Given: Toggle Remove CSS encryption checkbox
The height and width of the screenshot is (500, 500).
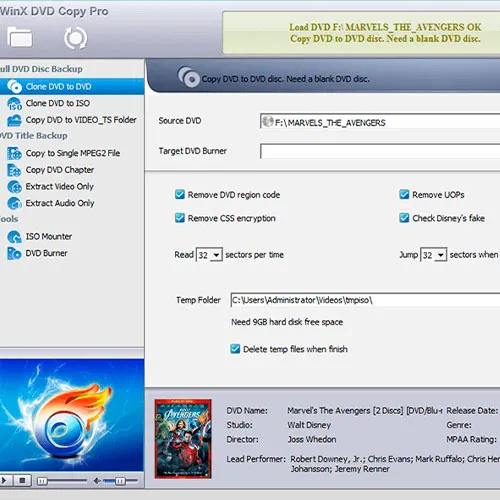Looking at the screenshot, I should pyautogui.click(x=180, y=218).
